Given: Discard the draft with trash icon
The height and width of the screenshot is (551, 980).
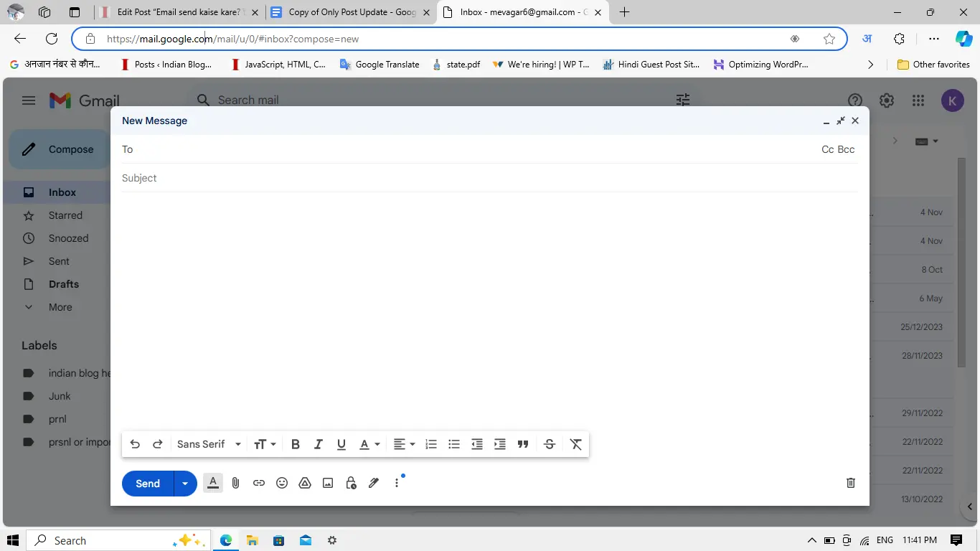Looking at the screenshot, I should [x=851, y=483].
